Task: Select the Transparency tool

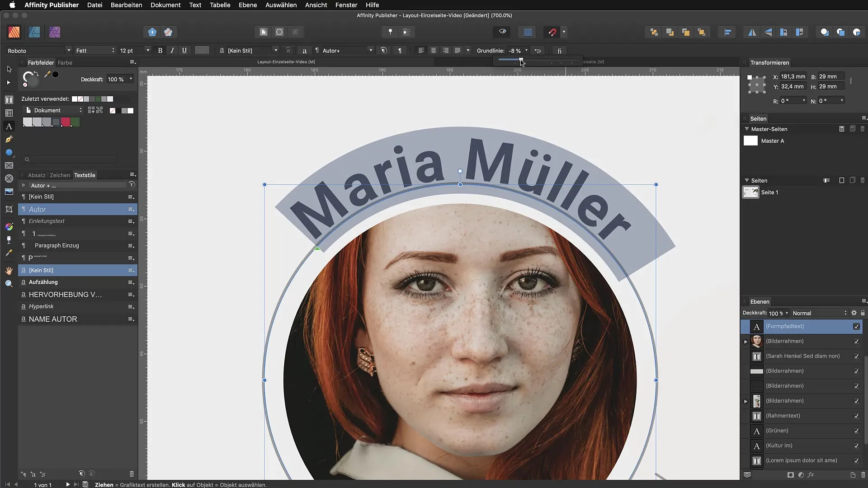Action: point(9,239)
